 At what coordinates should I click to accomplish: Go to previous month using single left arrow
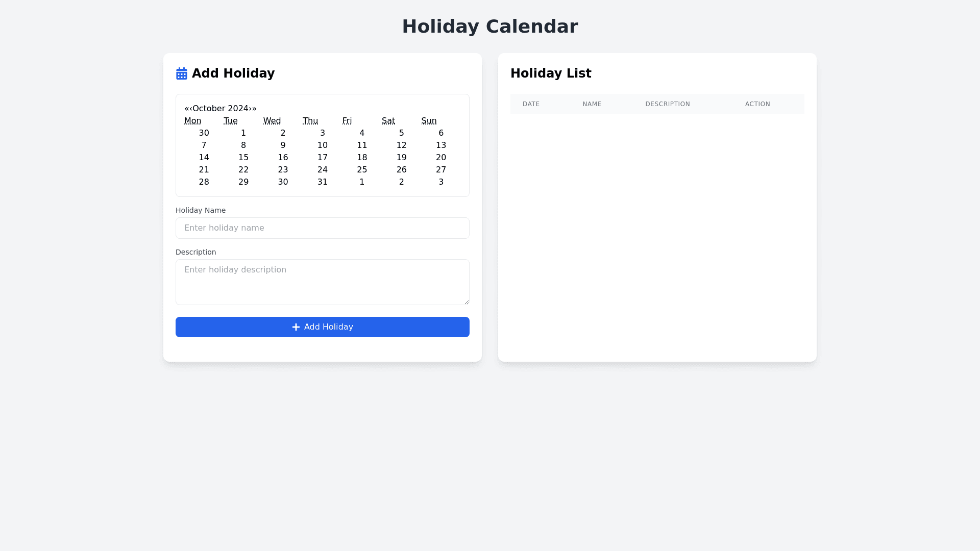click(191, 109)
